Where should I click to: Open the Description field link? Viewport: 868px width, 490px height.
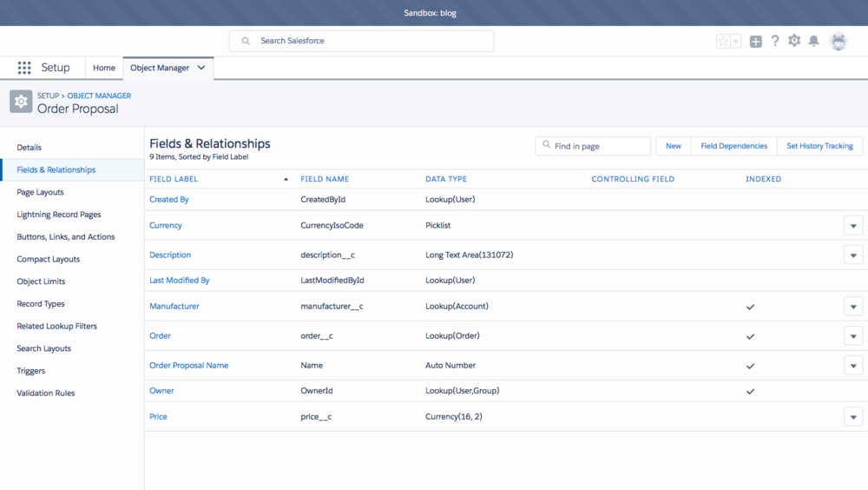pos(170,255)
